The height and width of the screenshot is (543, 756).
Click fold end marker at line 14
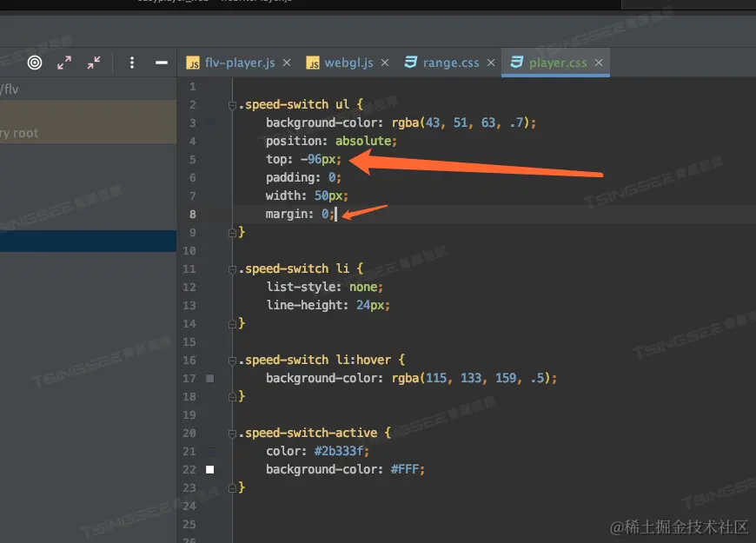[232, 324]
